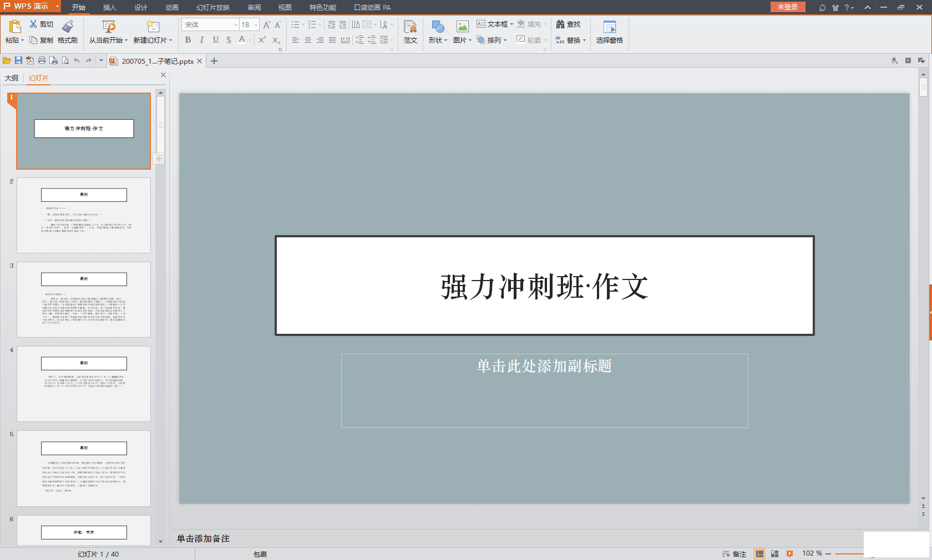Screen dimensions: 932x560
Task: Expand the Paste (粘贴) dropdown arrow
Action: (23, 40)
